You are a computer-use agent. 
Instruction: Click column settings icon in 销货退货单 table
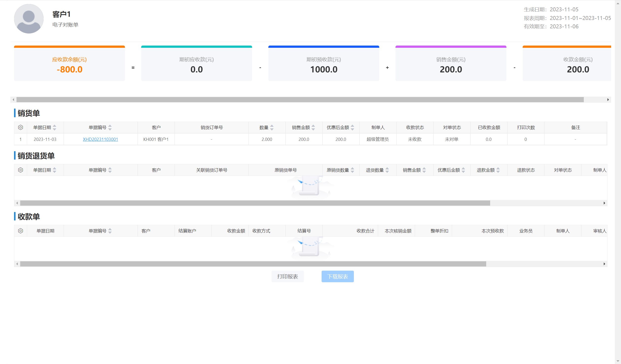[20, 170]
